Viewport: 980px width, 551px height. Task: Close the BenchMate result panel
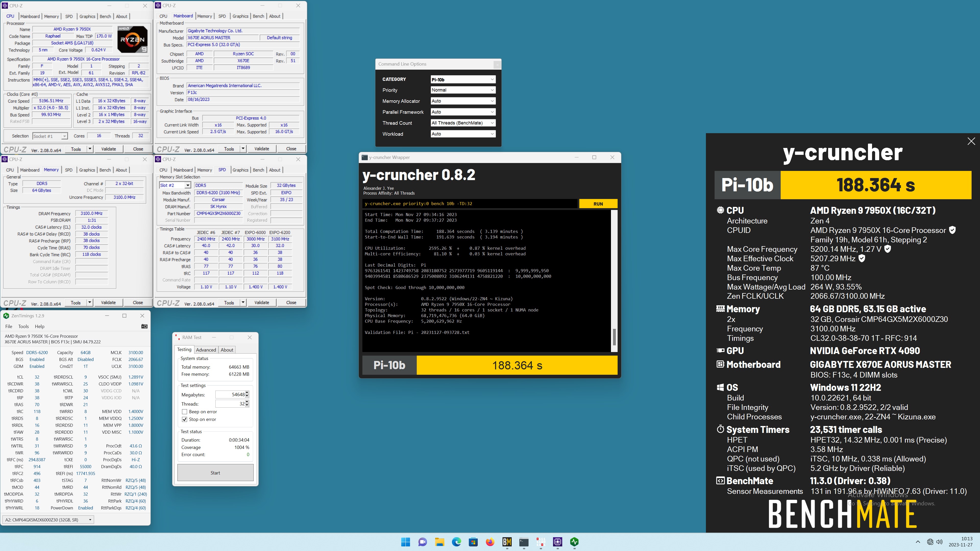(971, 141)
